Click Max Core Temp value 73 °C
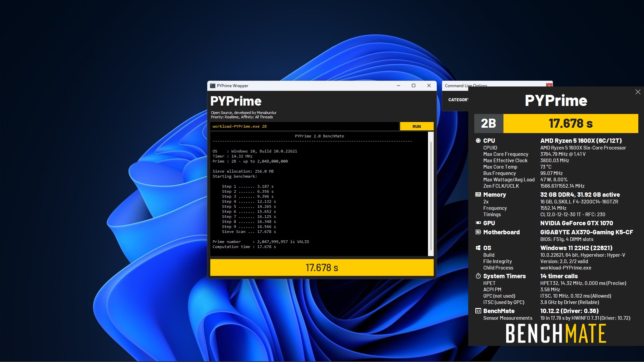Screen dimensions: 644x362 click(546, 167)
